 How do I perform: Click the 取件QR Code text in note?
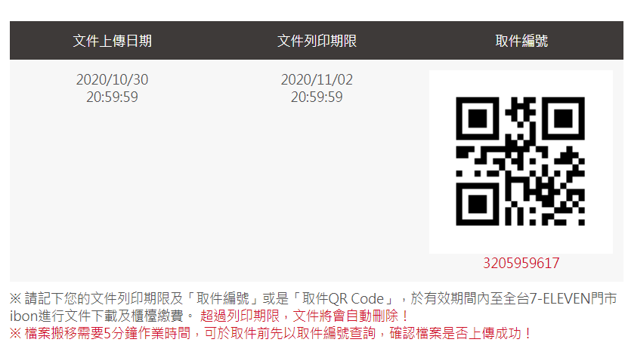343,299
